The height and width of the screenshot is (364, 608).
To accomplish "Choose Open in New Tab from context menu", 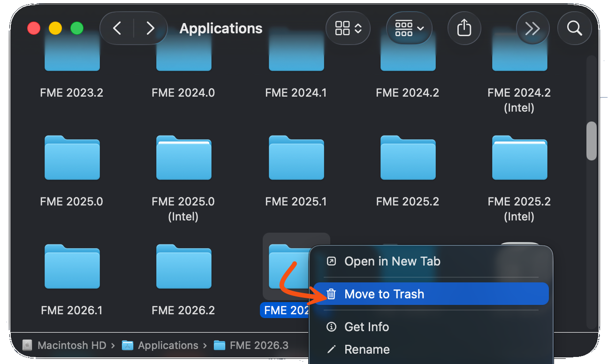I will click(x=431, y=261).
